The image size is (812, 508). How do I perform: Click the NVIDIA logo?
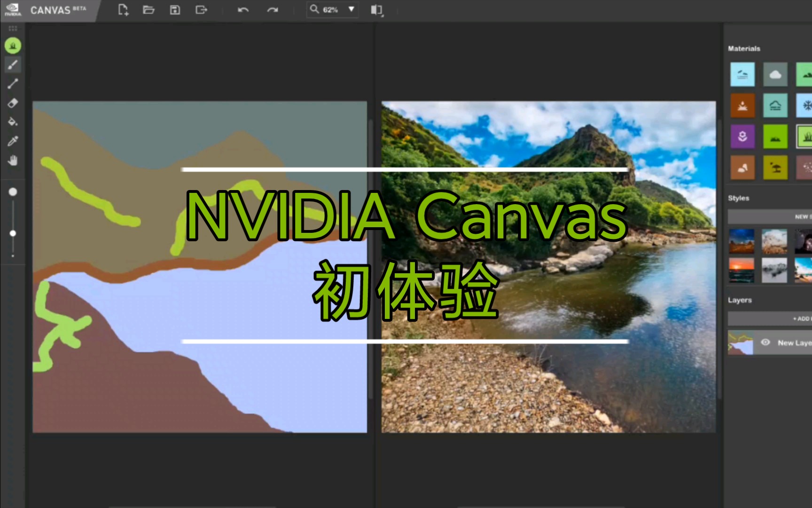13,9
